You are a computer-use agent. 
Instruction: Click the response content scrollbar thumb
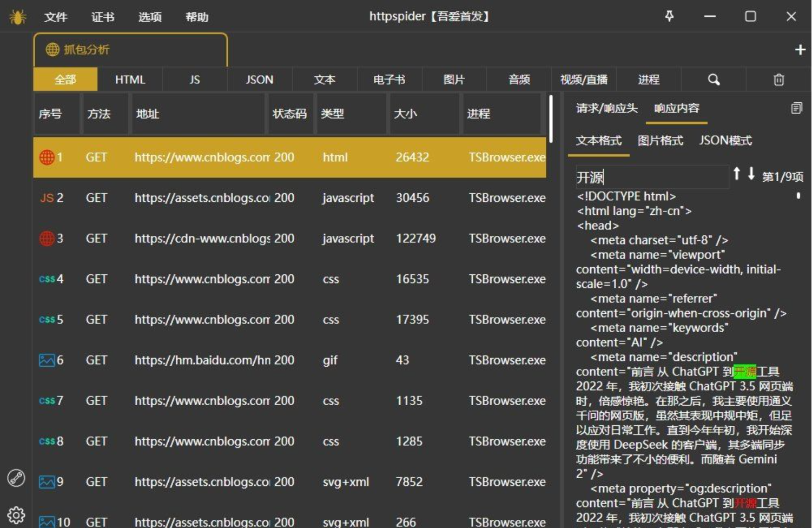pyautogui.click(x=798, y=196)
